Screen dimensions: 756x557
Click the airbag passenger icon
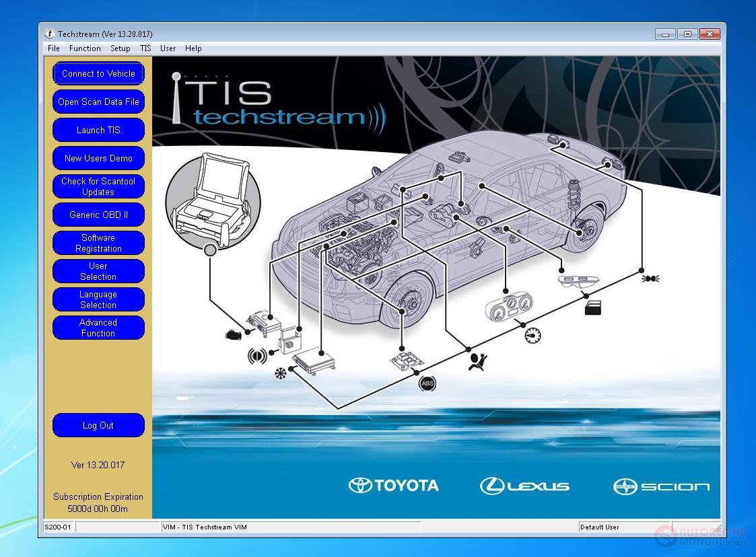point(478,361)
